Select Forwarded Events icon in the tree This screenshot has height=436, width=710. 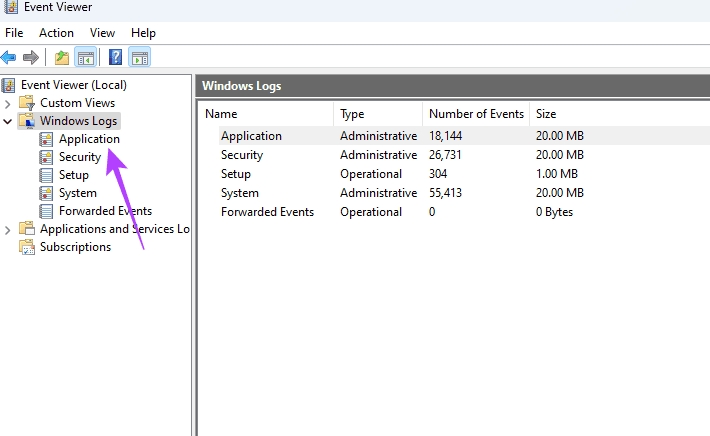[x=47, y=211]
